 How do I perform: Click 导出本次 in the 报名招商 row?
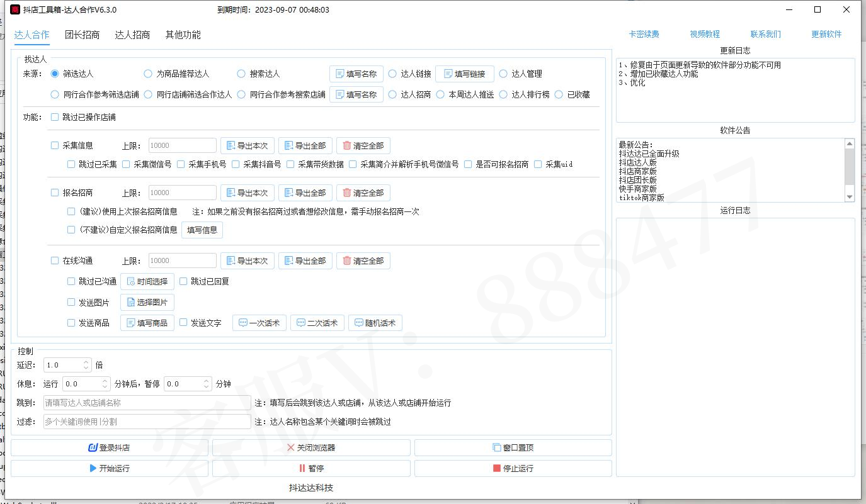click(247, 193)
